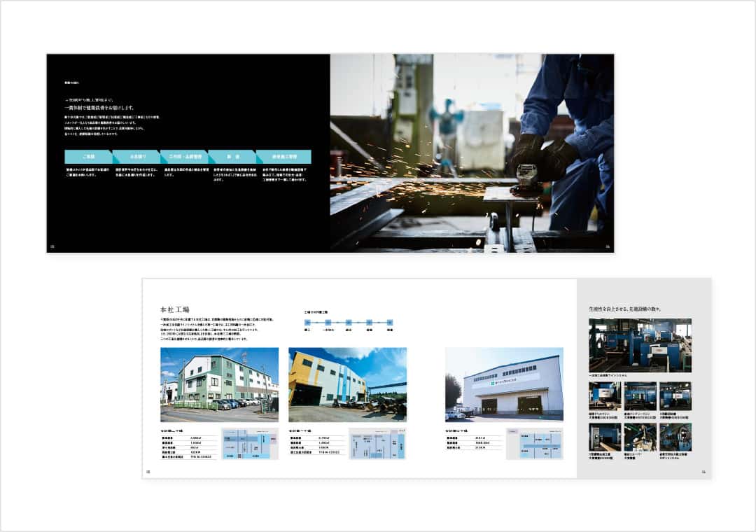This screenshot has width=756, height=532.
Task: Open floor plan beside yellow factory specs
Action: (x=377, y=444)
